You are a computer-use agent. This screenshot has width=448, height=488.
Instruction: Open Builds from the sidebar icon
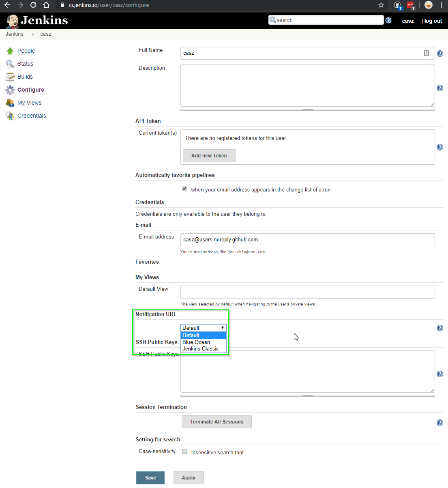[x=10, y=77]
